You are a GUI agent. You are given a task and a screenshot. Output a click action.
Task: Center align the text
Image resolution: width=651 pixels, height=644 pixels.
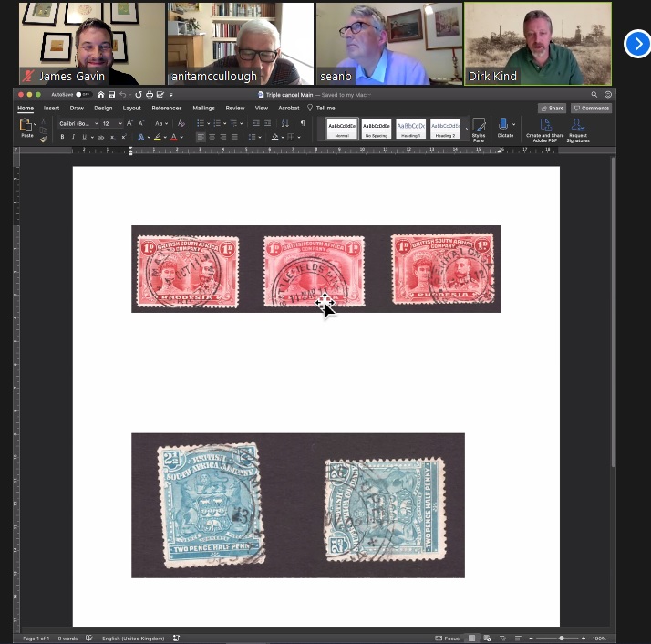pyautogui.click(x=212, y=137)
